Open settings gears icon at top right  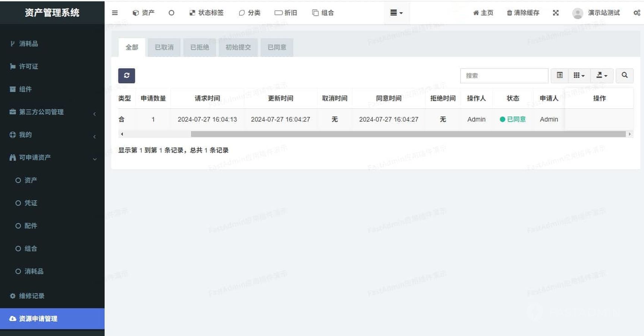click(637, 13)
